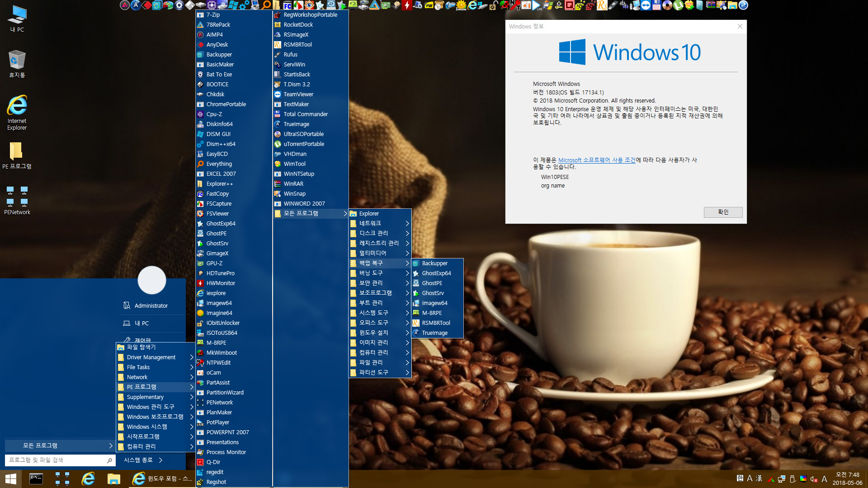The height and width of the screenshot is (488, 868).
Task: Expand the 백업 복구 folder submenu
Action: (380, 263)
